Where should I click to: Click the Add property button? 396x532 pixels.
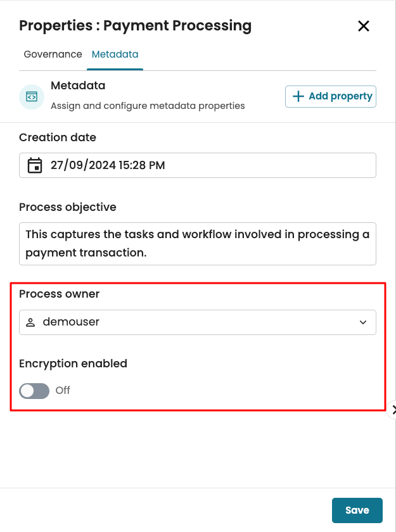(331, 96)
